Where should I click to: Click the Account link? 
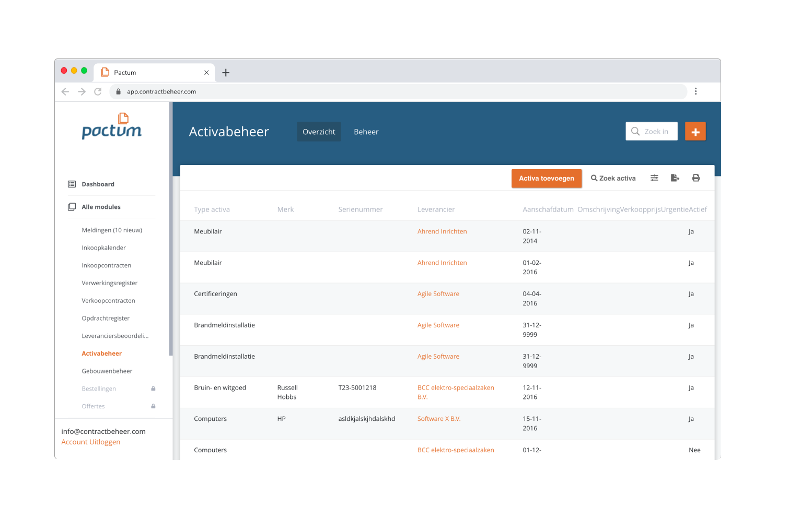click(x=75, y=442)
